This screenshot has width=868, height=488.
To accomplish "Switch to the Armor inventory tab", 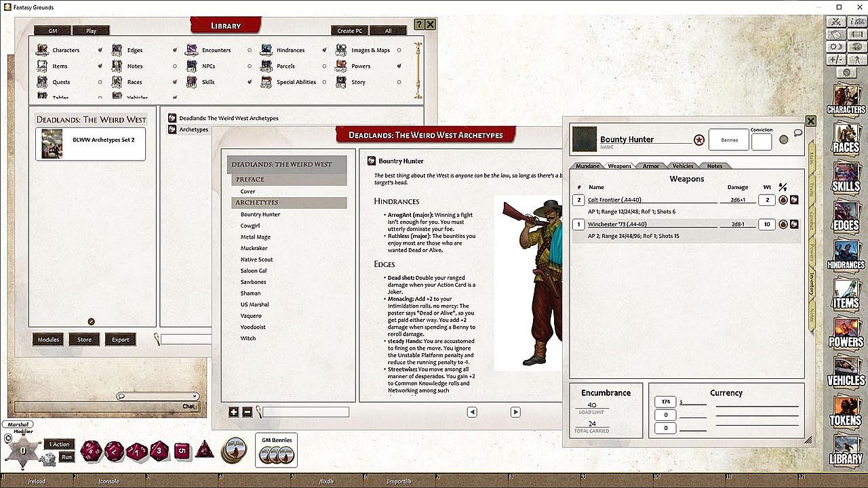I will point(651,166).
